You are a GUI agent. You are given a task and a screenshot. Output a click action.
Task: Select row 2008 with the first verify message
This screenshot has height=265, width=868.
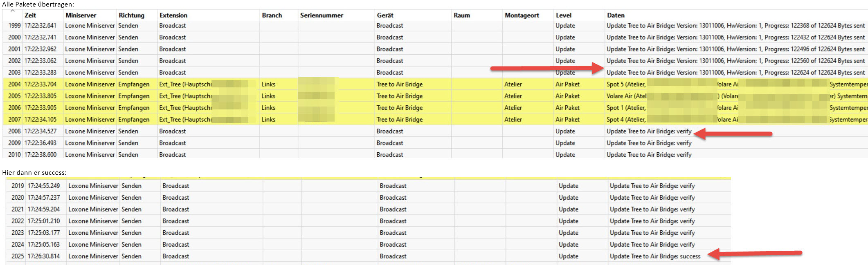click(14, 131)
